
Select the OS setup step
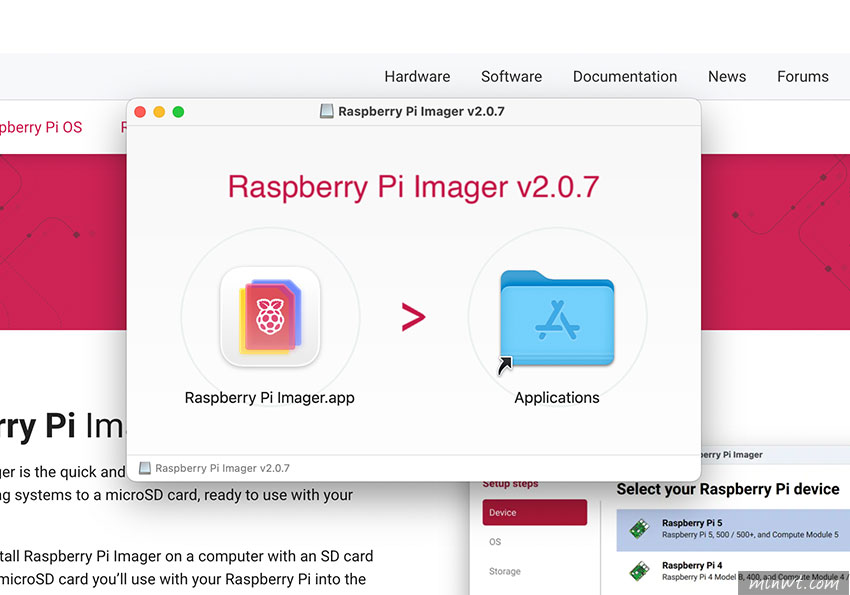tap(495, 541)
